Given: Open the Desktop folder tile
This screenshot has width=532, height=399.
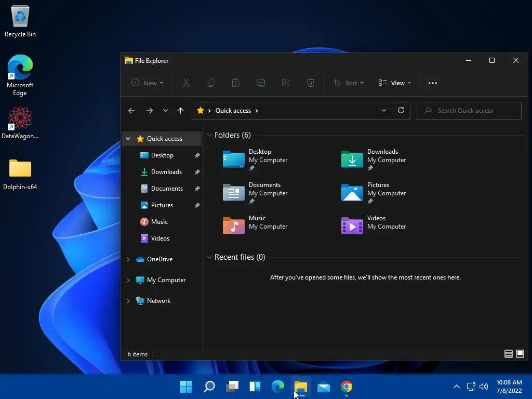Looking at the screenshot, I should tap(255, 159).
